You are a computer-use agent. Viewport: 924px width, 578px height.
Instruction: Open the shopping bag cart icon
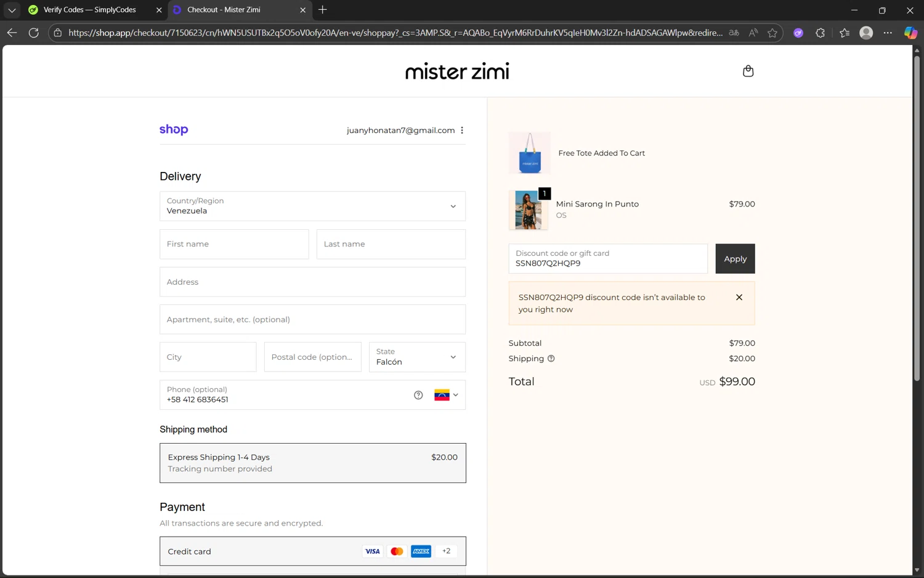(748, 71)
